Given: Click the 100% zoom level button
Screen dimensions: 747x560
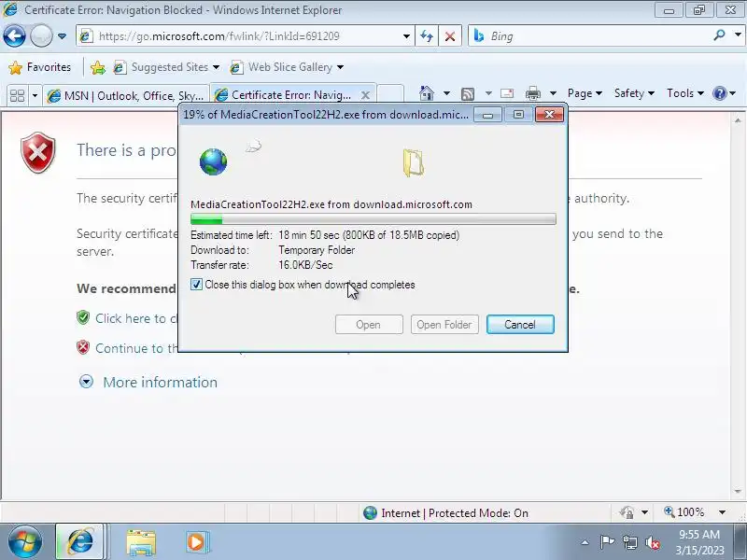Looking at the screenshot, I should (684, 512).
